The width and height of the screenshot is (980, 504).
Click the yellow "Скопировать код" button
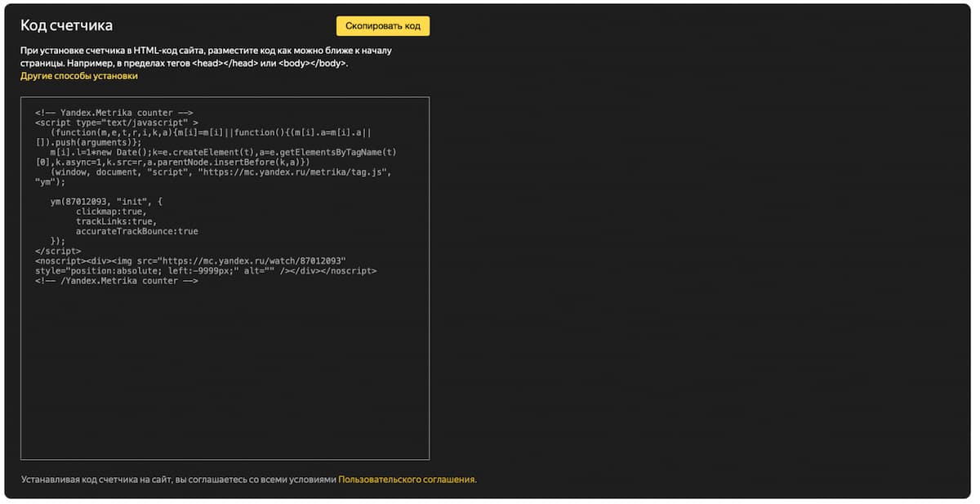tap(382, 26)
